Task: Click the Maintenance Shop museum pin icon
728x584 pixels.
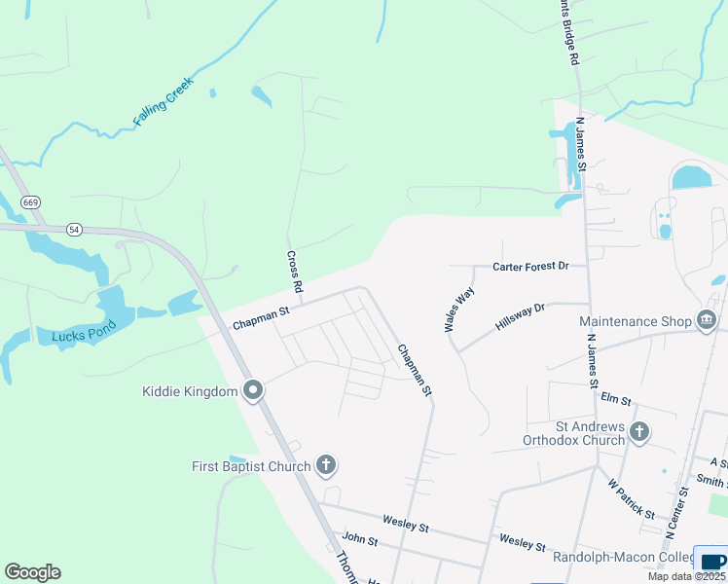Action: [707, 320]
